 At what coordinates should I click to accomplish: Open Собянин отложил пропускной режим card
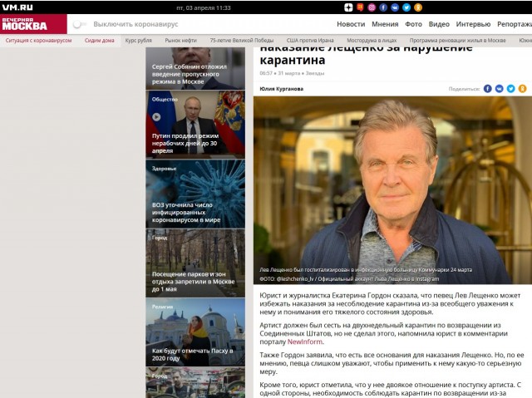tap(195, 68)
